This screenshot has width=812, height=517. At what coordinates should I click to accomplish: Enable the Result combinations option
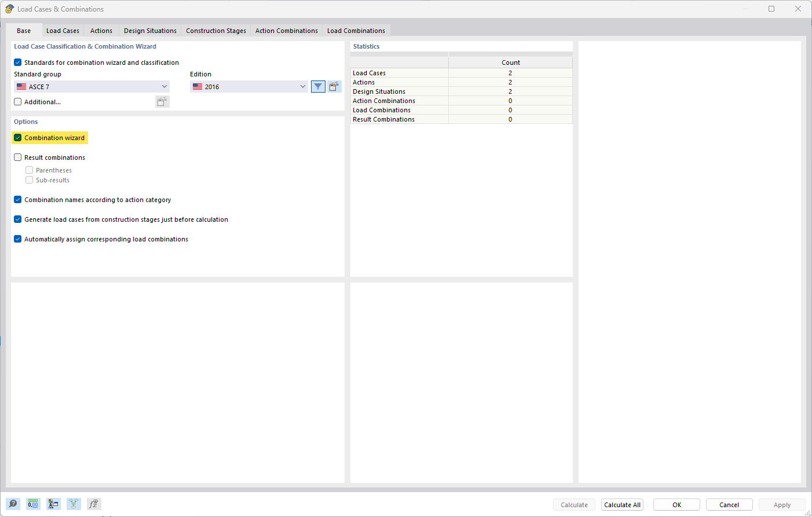[x=17, y=157]
